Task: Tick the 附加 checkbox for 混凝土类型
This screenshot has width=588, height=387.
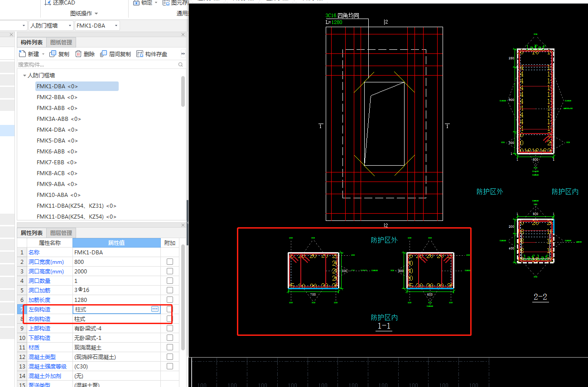Action: [x=170, y=357]
